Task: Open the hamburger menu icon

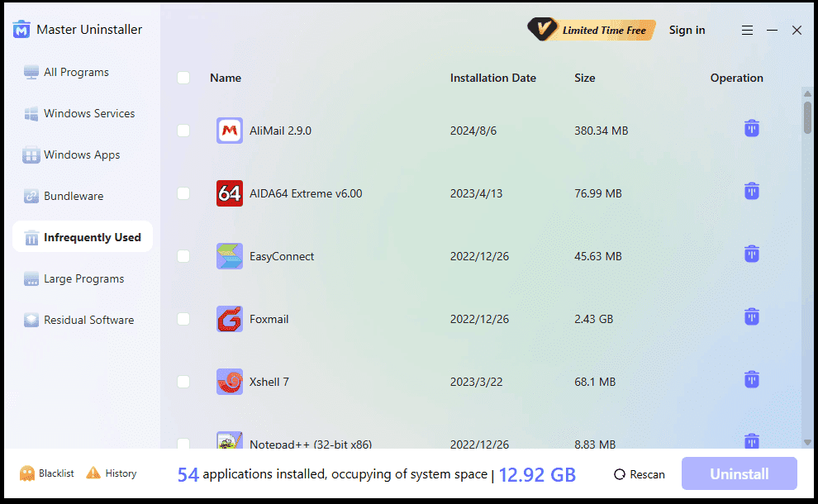Action: click(747, 31)
